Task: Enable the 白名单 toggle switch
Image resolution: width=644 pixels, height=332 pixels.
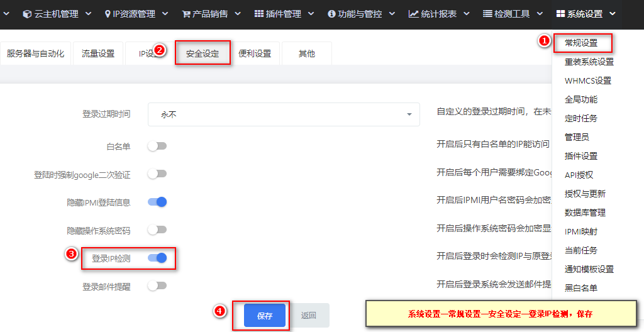Action: 157,147
